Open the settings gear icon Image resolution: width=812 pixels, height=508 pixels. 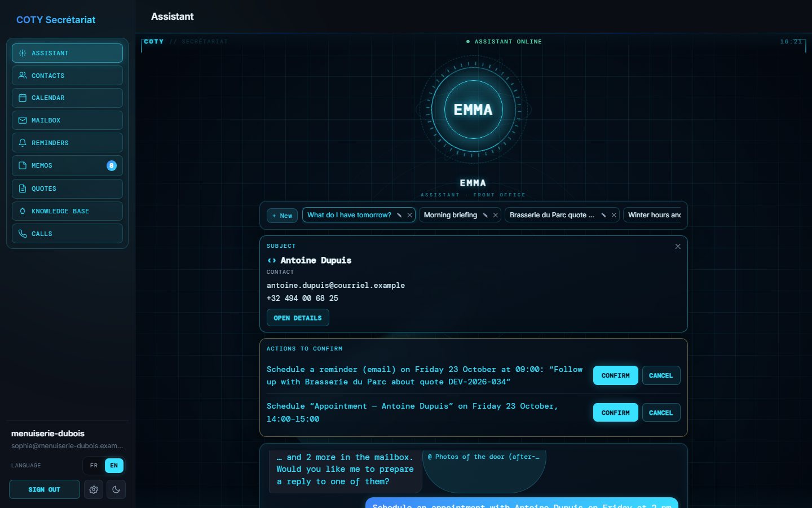pos(94,489)
